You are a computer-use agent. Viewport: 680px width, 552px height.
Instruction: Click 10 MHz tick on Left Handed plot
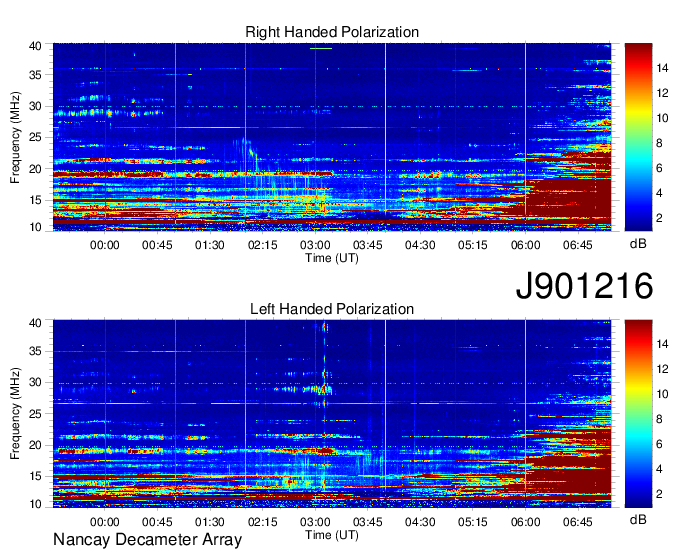[x=35, y=504]
